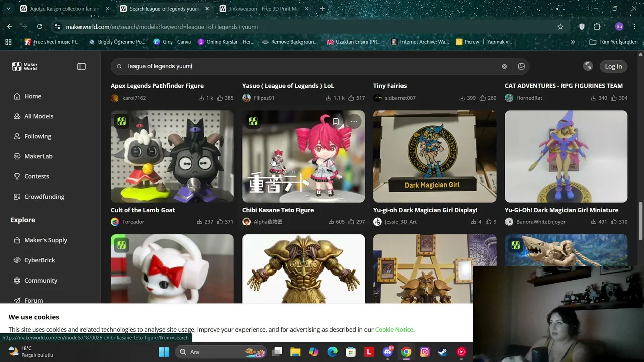Image resolution: width=644 pixels, height=362 pixels.
Task: Open the Remove Background bookmark
Action: [290, 42]
